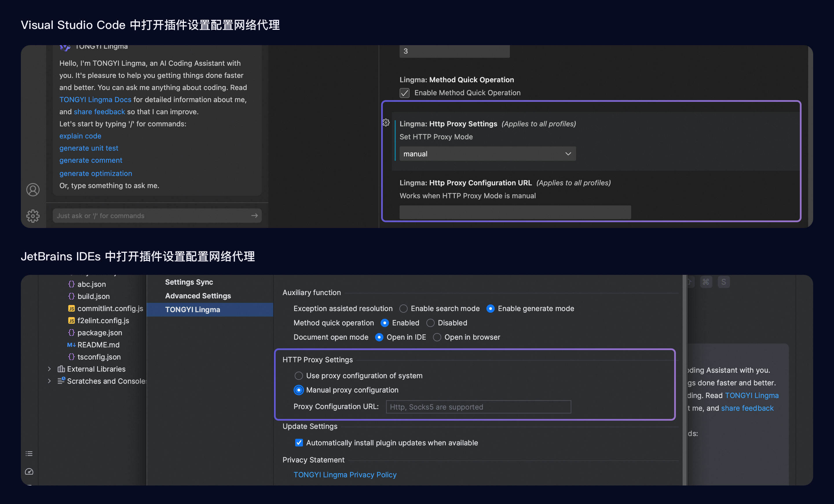Click the generate unit test link

click(89, 148)
